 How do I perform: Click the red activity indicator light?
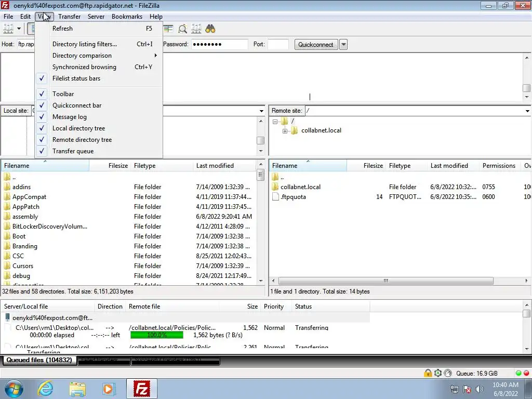526,373
